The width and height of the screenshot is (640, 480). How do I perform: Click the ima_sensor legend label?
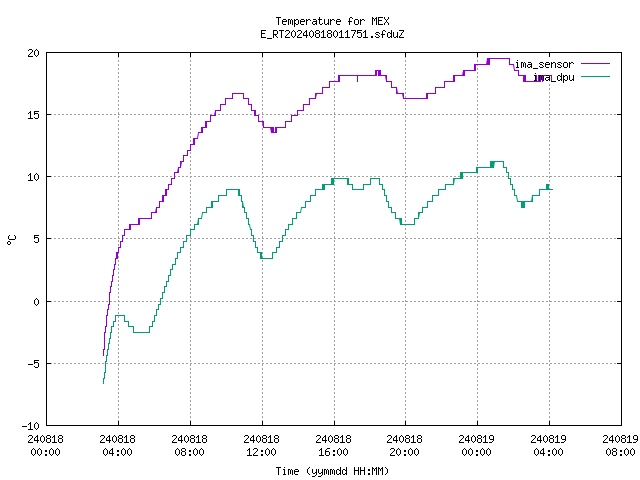(x=544, y=64)
